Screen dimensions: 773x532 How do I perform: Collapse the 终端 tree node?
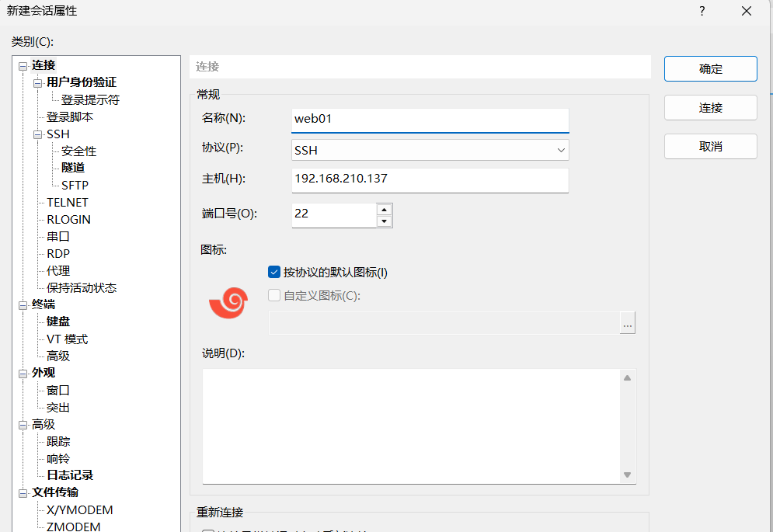pyautogui.click(x=23, y=305)
